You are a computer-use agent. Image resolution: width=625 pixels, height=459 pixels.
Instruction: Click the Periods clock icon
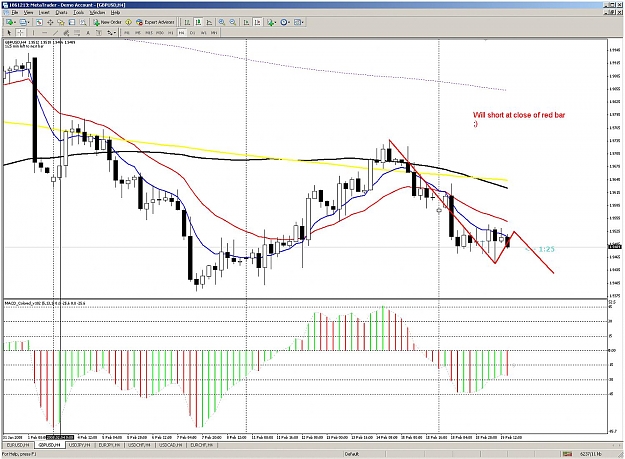tap(284, 22)
